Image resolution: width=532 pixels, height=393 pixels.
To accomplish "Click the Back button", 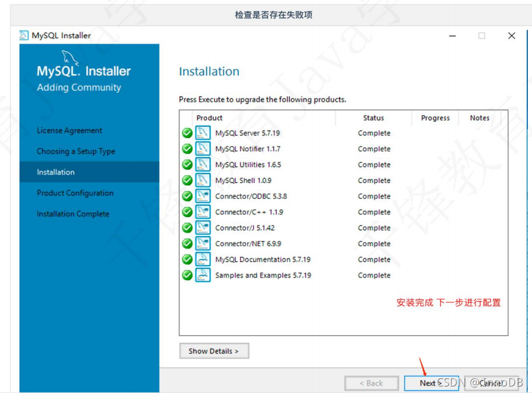I will pos(372,383).
